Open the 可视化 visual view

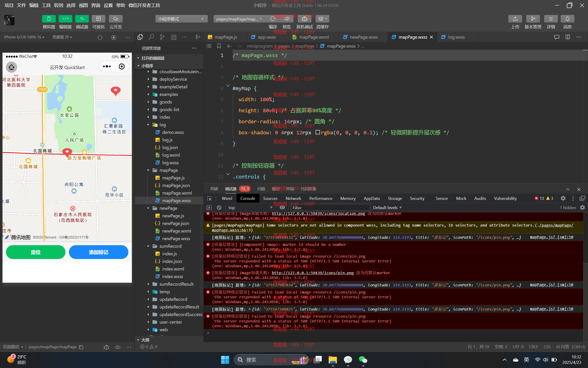98,19
